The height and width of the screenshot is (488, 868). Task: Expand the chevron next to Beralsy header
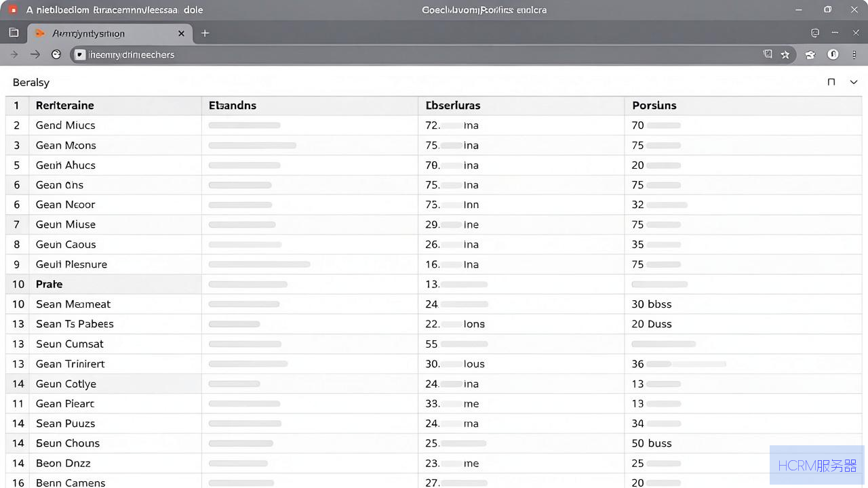tap(854, 82)
